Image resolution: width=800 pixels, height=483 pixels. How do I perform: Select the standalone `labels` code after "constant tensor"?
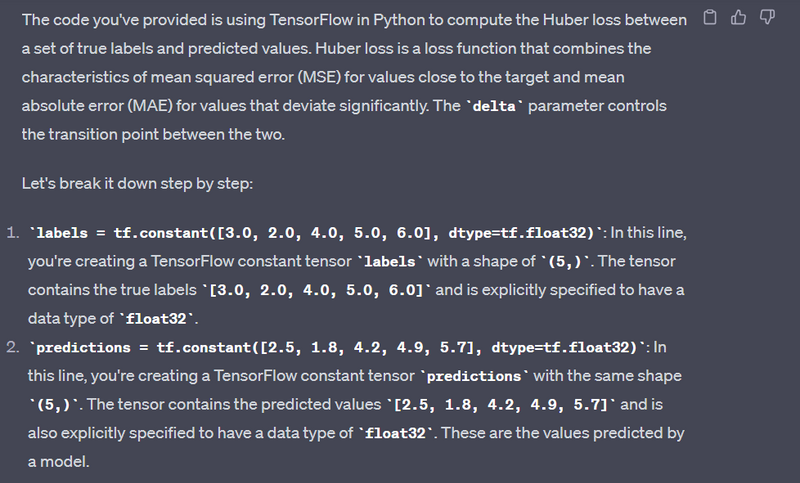390,262
